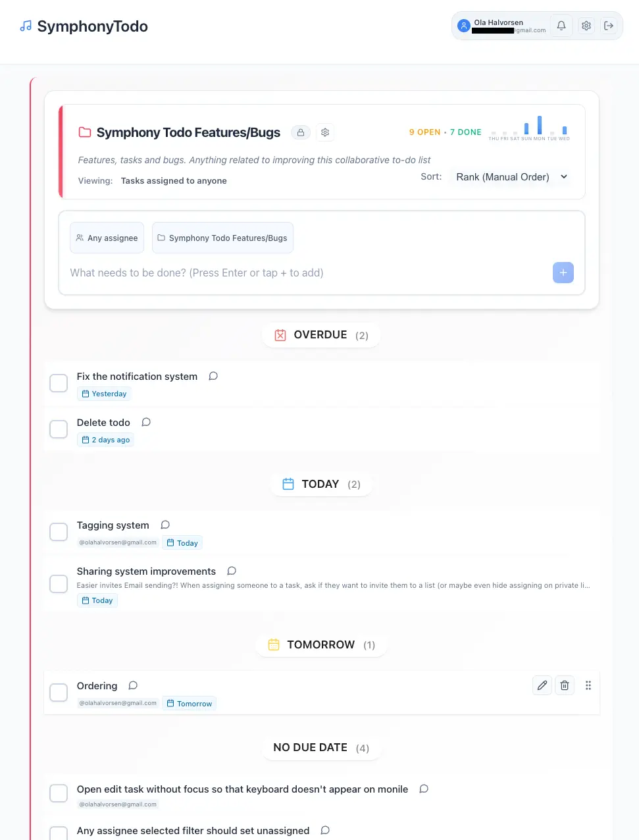The height and width of the screenshot is (840, 639).
Task: Focus the What needs to be done field
Action: click(303, 273)
